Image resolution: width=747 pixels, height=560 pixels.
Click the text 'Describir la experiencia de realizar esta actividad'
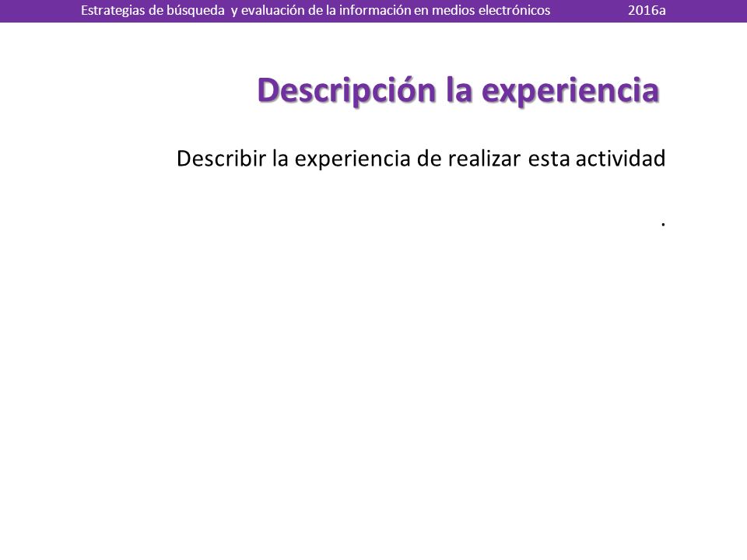tap(421, 159)
